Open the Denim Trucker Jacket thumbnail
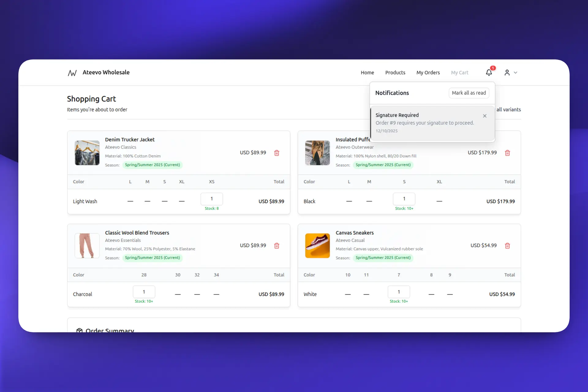 pyautogui.click(x=87, y=153)
